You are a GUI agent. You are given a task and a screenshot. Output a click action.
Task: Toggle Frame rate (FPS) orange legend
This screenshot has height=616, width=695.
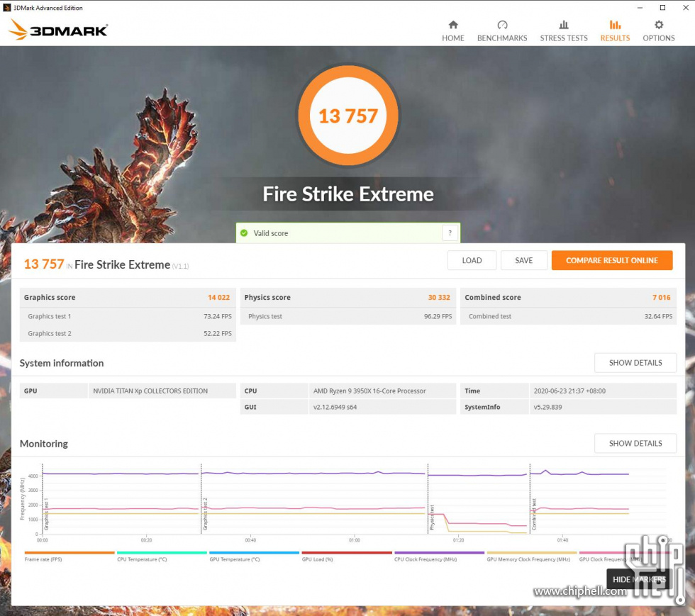[x=69, y=553]
